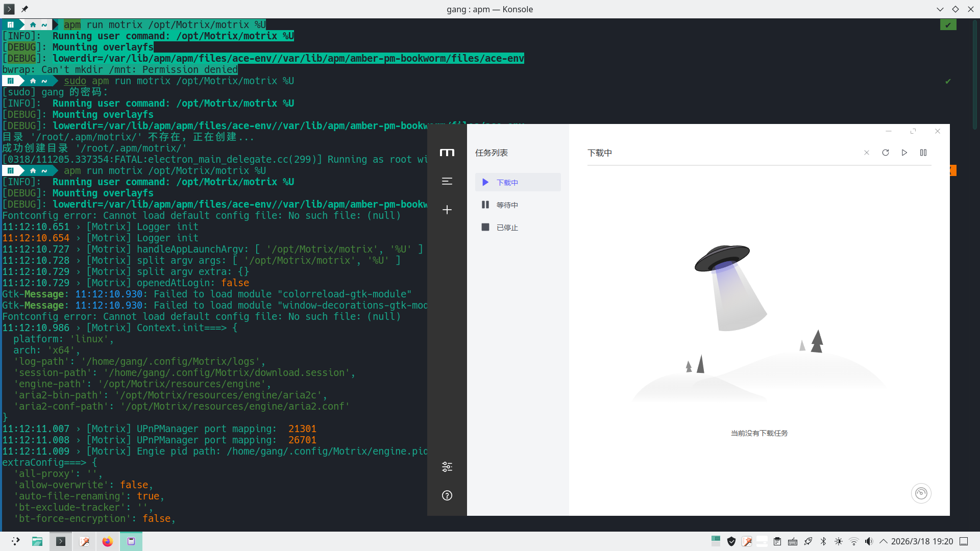Open the task list menu icon

[447, 181]
